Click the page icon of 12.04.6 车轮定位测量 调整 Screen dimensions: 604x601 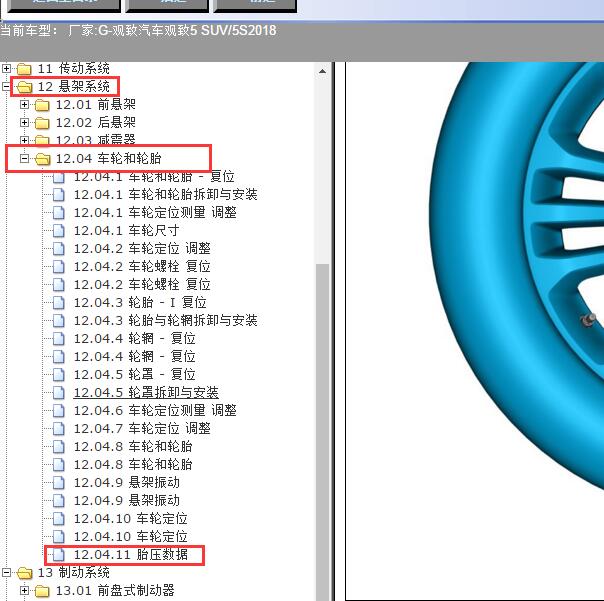point(59,411)
